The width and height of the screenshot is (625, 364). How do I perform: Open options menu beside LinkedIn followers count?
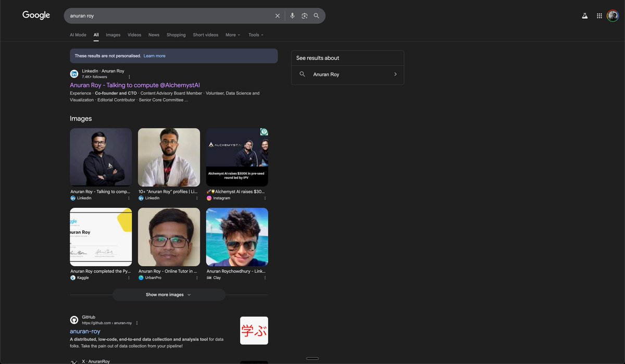pyautogui.click(x=129, y=77)
